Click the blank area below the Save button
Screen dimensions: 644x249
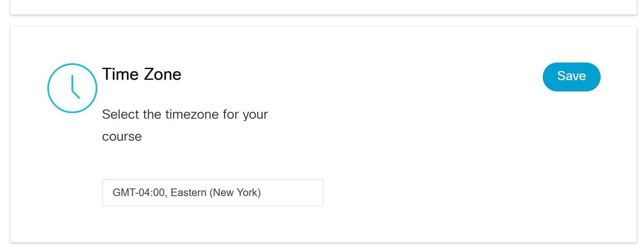coord(571,153)
